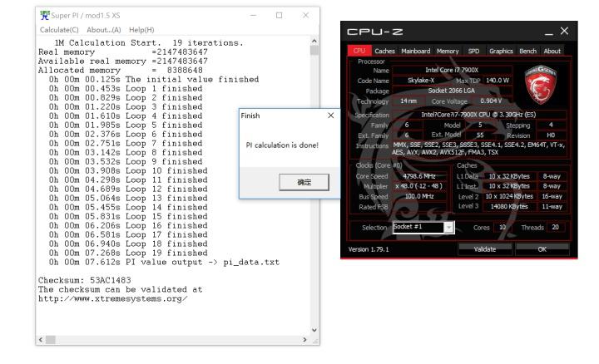Click the Version 1.79.1 label in CPU-Z
The width and height of the screenshot is (599, 364).
pos(369,249)
